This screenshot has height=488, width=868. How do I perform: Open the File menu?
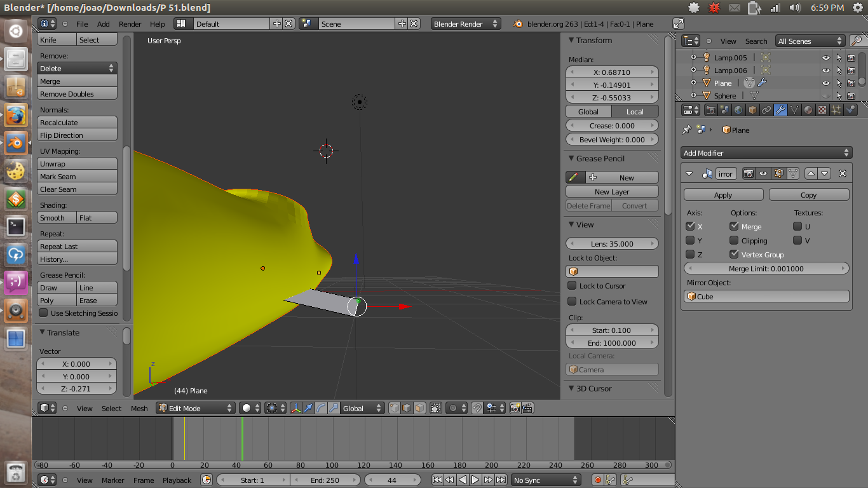(x=82, y=24)
